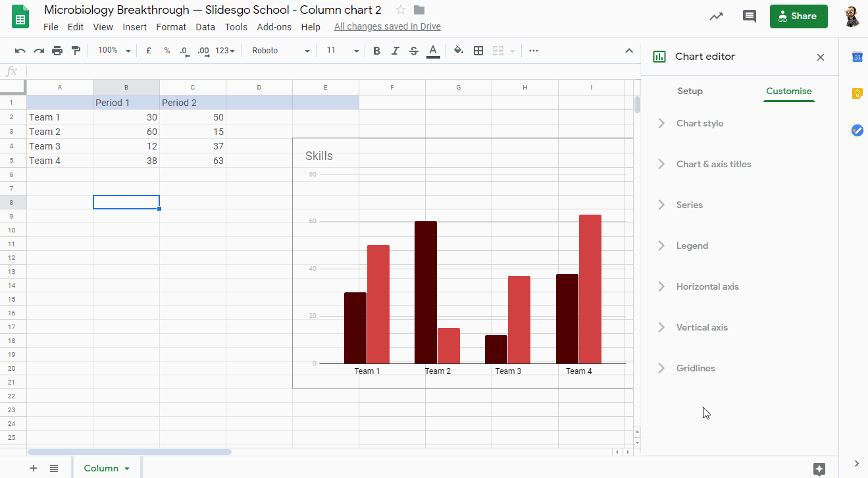The width and height of the screenshot is (868, 478).
Task: Open Google Calendar side panel
Action: tap(857, 57)
